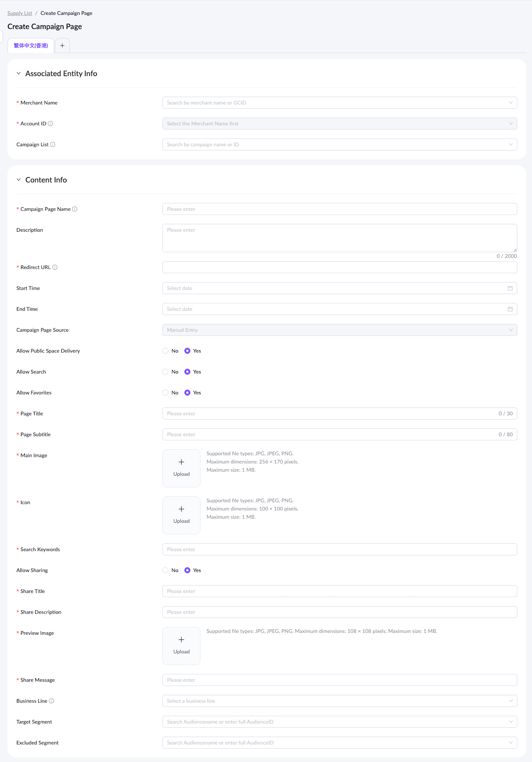Click the Page Title input field
This screenshot has height=762, width=532.
tap(340, 413)
